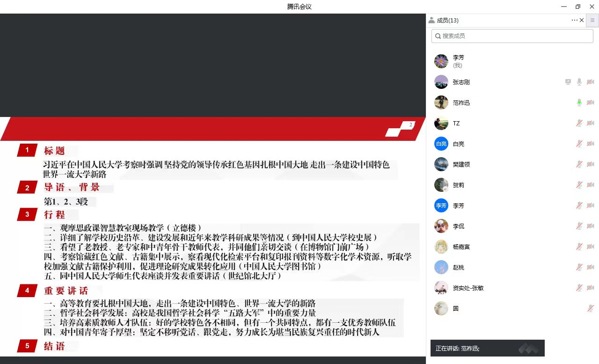
Task: Click the disabled camera icon for 白亮
Action: pos(591,144)
